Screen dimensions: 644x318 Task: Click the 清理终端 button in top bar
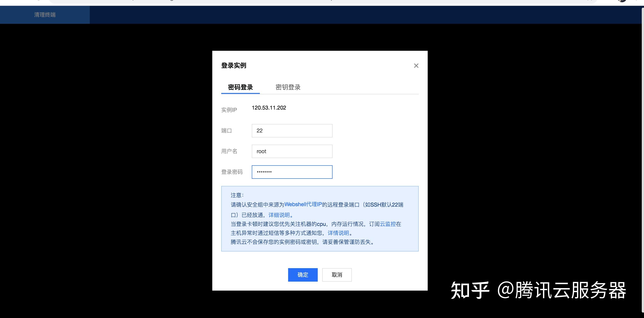tap(45, 15)
